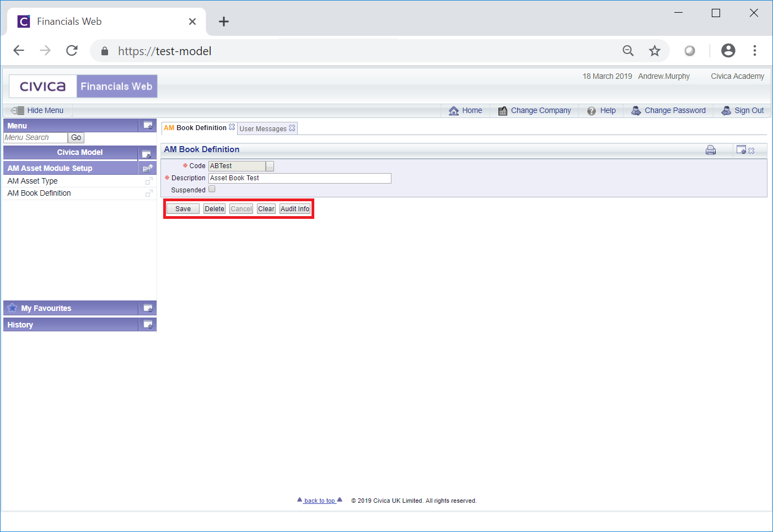Click the Change Password icon

[x=636, y=111]
